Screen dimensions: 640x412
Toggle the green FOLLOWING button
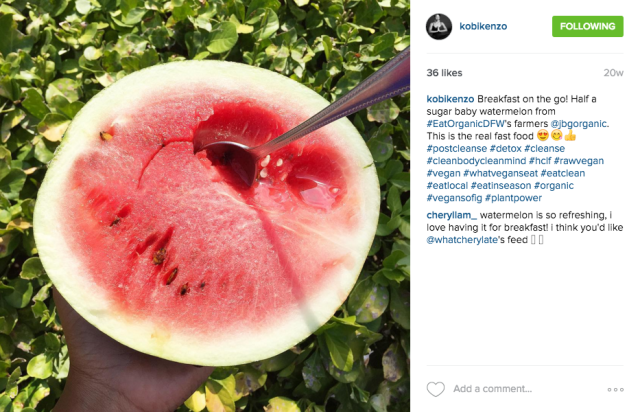pyautogui.click(x=587, y=27)
